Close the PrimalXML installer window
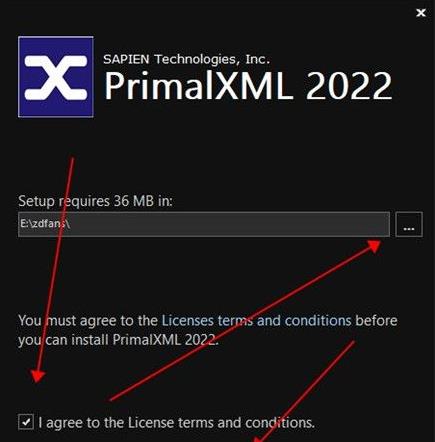Screen dimensions: 435x442 pyautogui.click(x=421, y=13)
